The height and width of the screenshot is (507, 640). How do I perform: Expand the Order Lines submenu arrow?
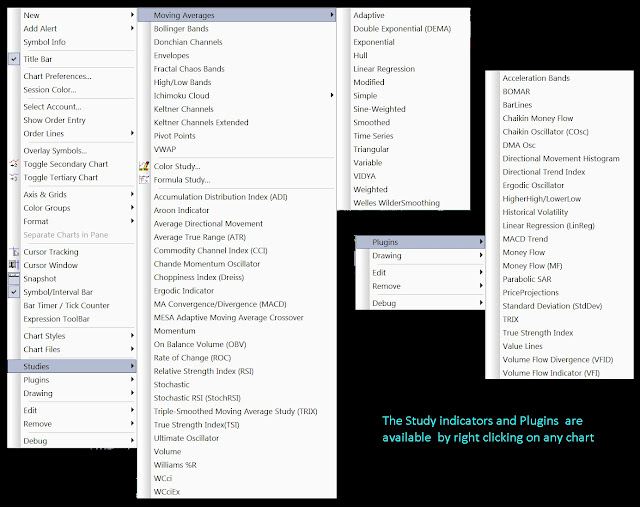click(132, 133)
